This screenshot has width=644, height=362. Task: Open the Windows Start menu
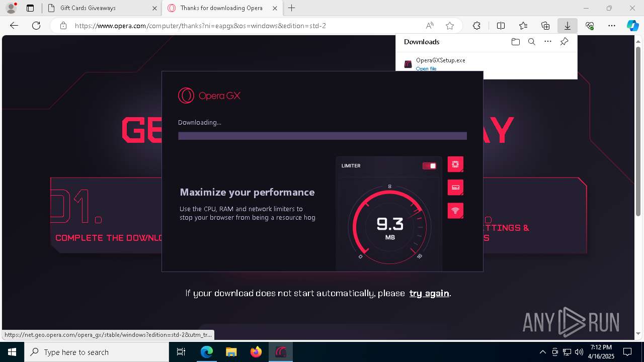point(12,352)
